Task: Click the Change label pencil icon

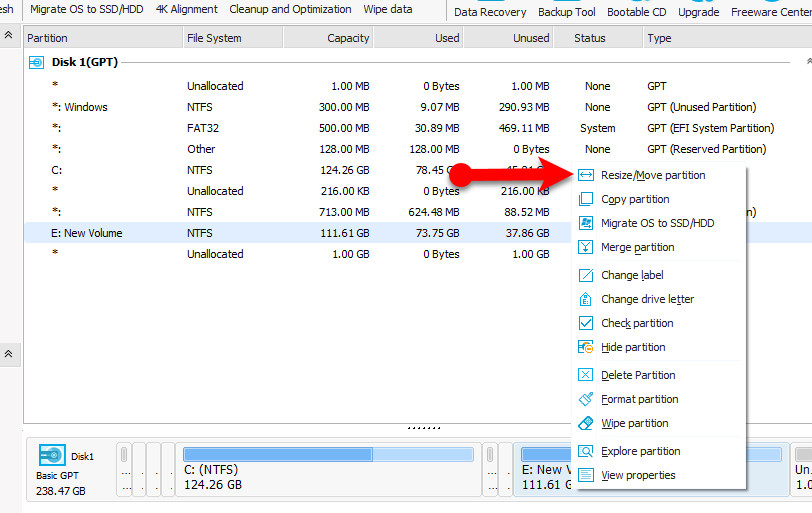Action: click(586, 275)
